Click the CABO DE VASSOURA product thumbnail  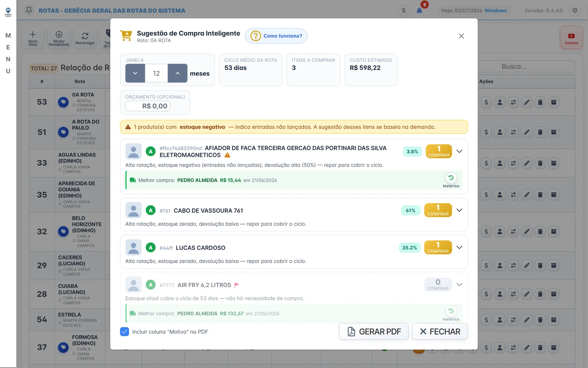(x=133, y=210)
